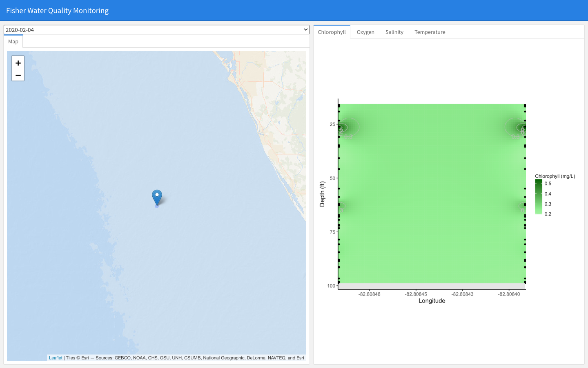Viewport: 588px width, 368px height.
Task: Click the Longitude axis label
Action: coord(432,301)
